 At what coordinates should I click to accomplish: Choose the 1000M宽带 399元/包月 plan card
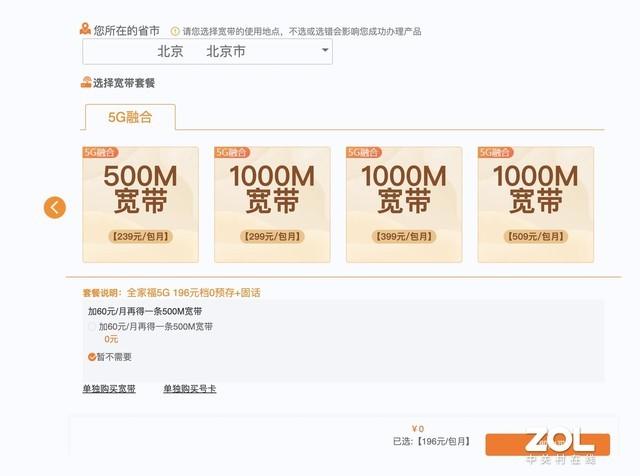[x=404, y=205]
